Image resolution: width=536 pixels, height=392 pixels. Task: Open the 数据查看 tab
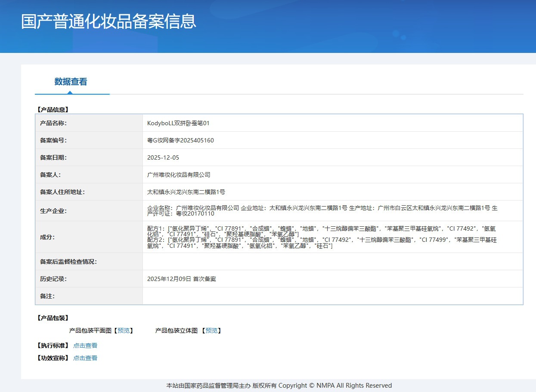coord(71,82)
